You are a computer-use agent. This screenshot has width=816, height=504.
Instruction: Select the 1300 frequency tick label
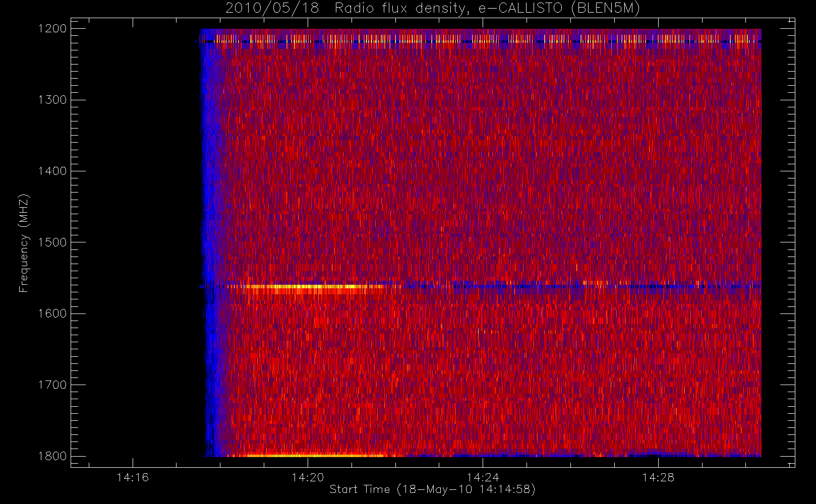(x=52, y=100)
